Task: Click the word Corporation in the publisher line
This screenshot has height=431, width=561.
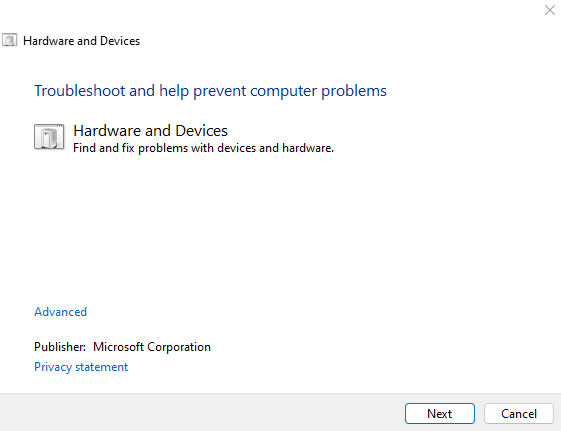Action: pos(179,347)
